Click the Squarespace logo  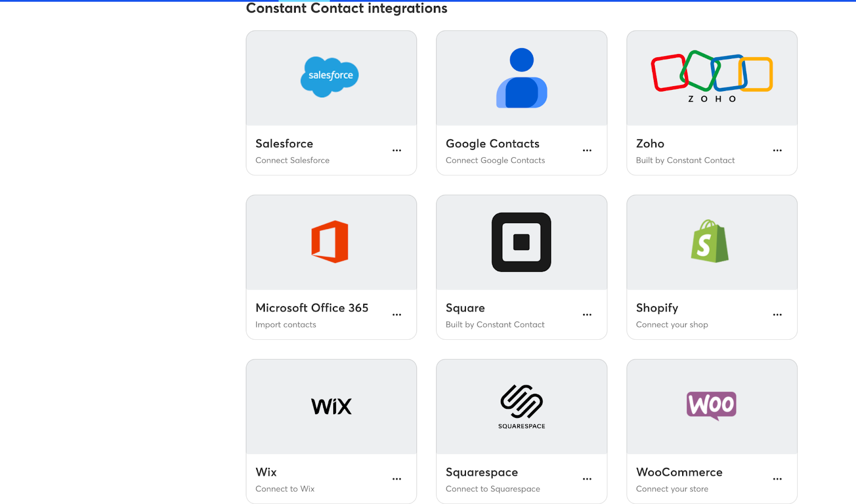pyautogui.click(x=521, y=402)
